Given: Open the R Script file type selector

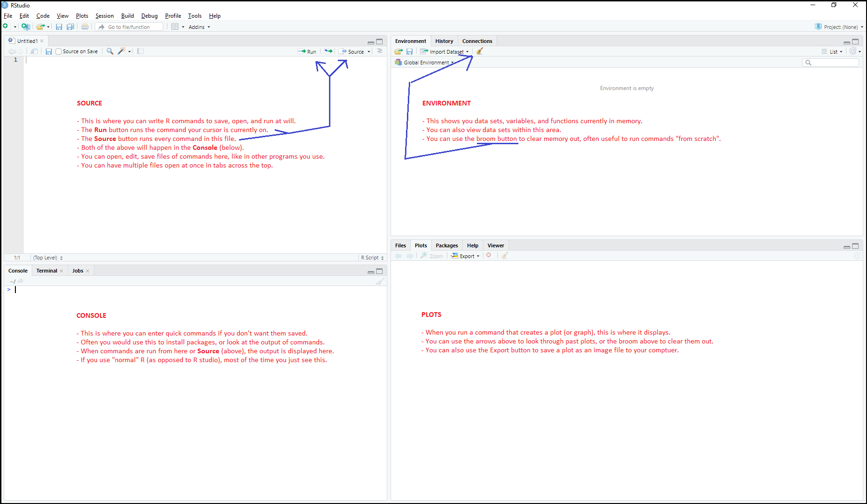Looking at the screenshot, I should pos(372,258).
